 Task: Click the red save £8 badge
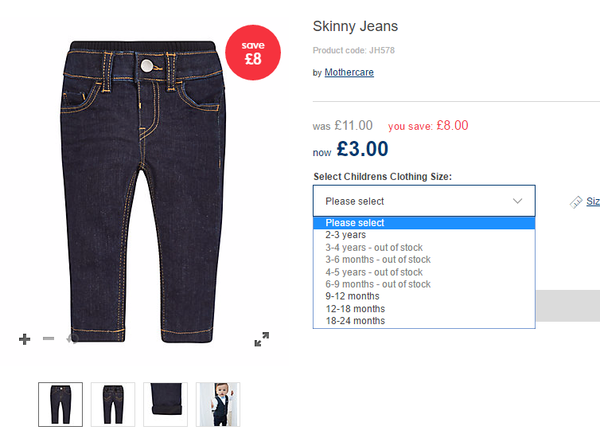[x=253, y=52]
